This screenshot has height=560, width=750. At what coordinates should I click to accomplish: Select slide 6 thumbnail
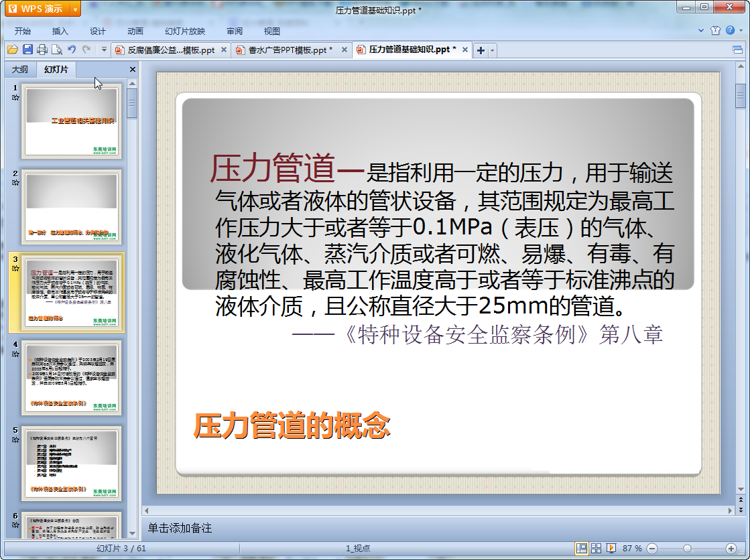tap(71, 524)
